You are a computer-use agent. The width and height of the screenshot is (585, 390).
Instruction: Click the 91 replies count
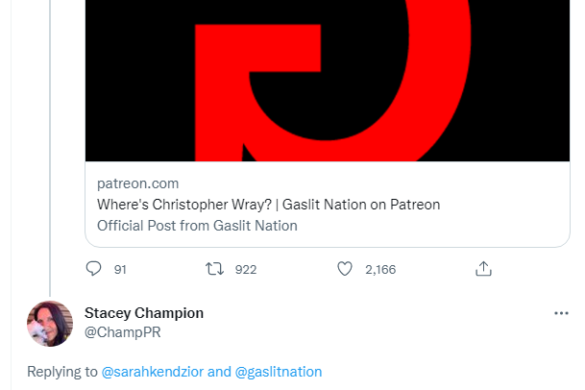click(120, 269)
